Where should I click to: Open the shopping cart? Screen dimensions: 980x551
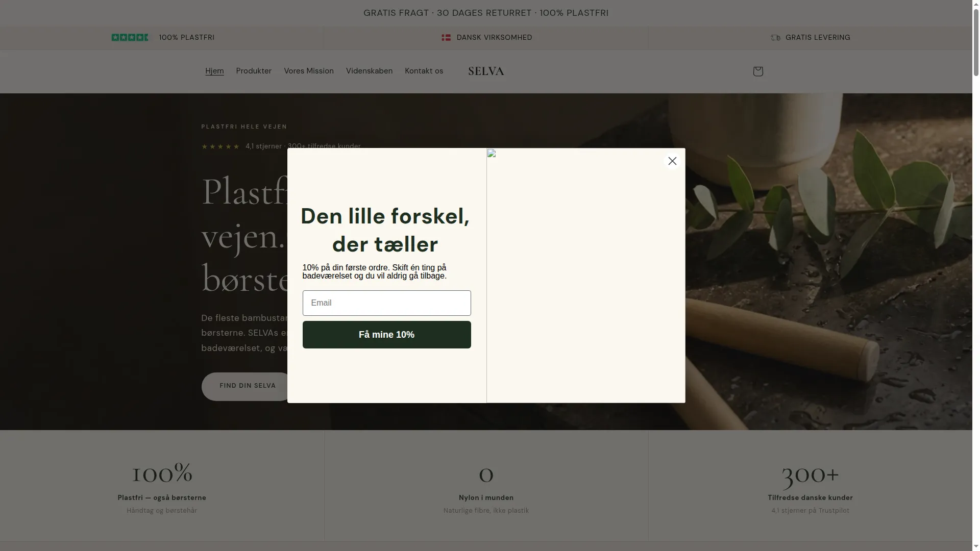point(758,71)
